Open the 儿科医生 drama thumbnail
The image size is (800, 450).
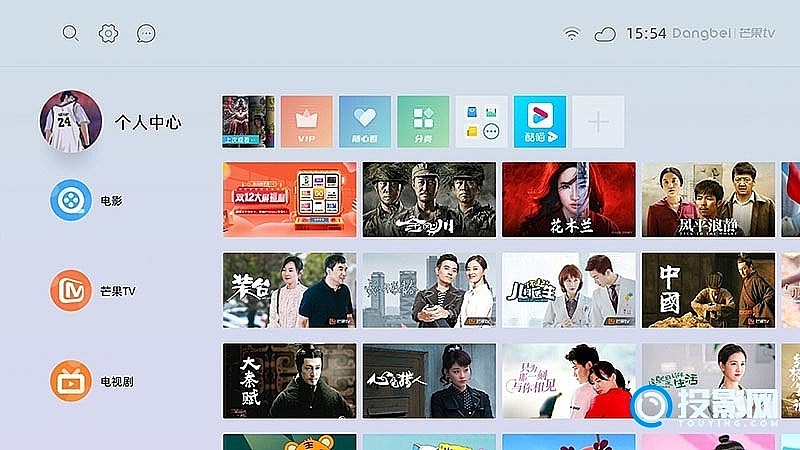click(x=569, y=290)
